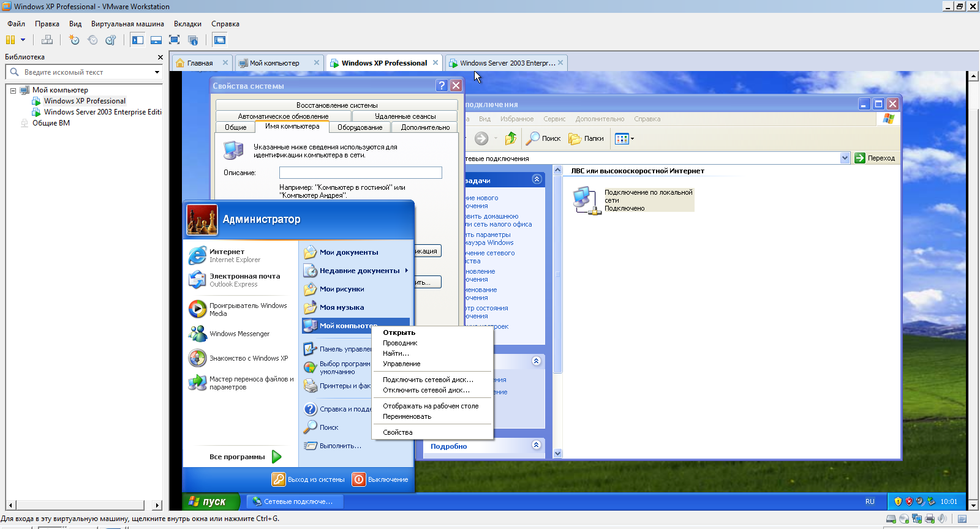The height and width of the screenshot is (529, 980).
Task: Open the power options dropdown arrow
Action: [23, 40]
